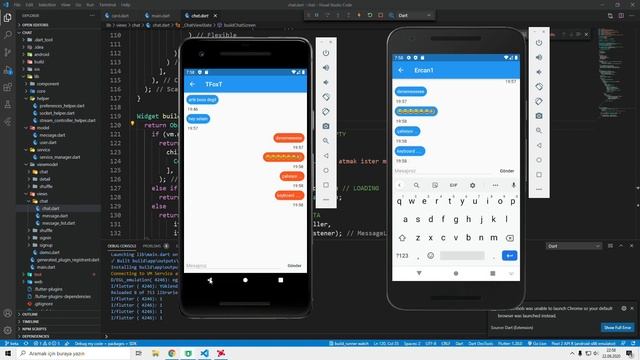Open the Explorer view in the activity bar

pyautogui.click(x=7, y=18)
